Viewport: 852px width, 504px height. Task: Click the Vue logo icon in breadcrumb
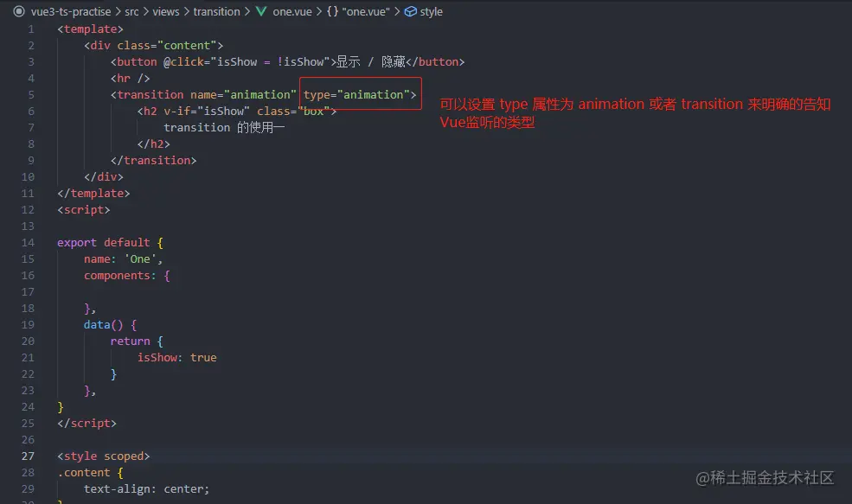(x=261, y=11)
